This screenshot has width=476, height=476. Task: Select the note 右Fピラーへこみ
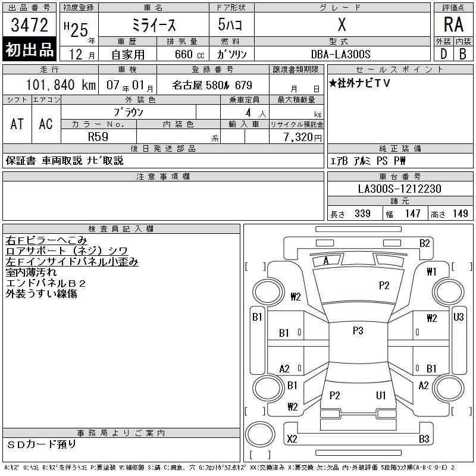click(46, 240)
